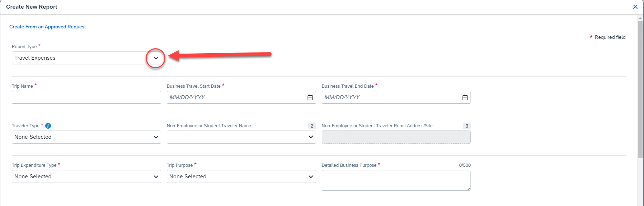Open the Business Travel End Date calendar icon

click(x=465, y=97)
